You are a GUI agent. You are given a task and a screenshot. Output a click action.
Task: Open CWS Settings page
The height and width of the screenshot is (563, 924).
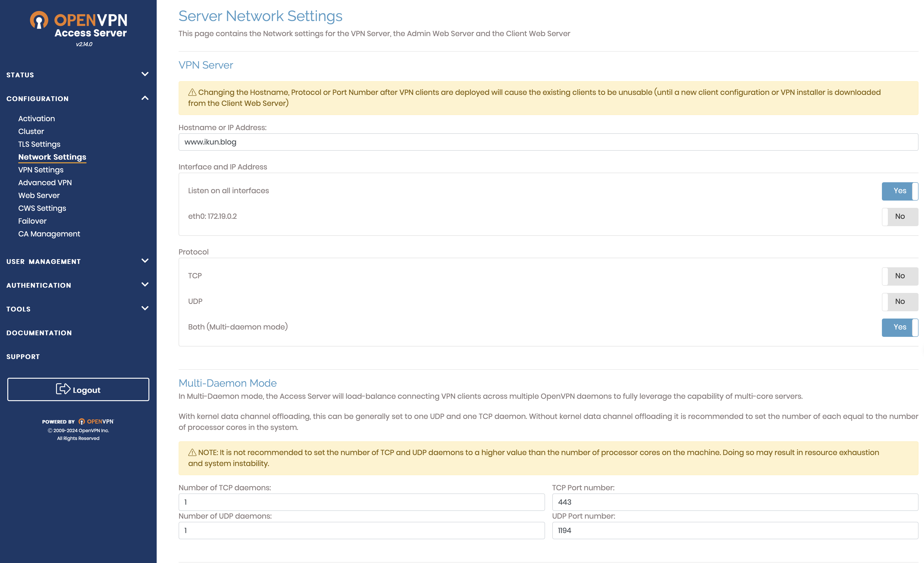pos(42,208)
